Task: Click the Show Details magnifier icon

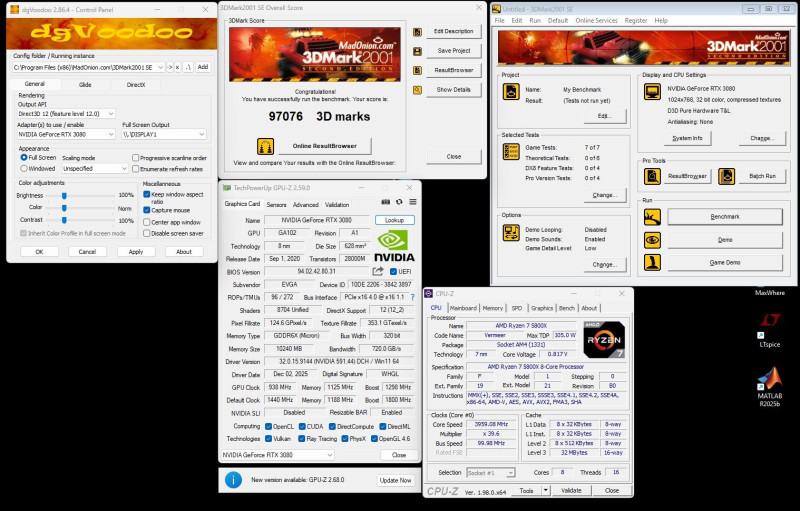Action: point(417,90)
